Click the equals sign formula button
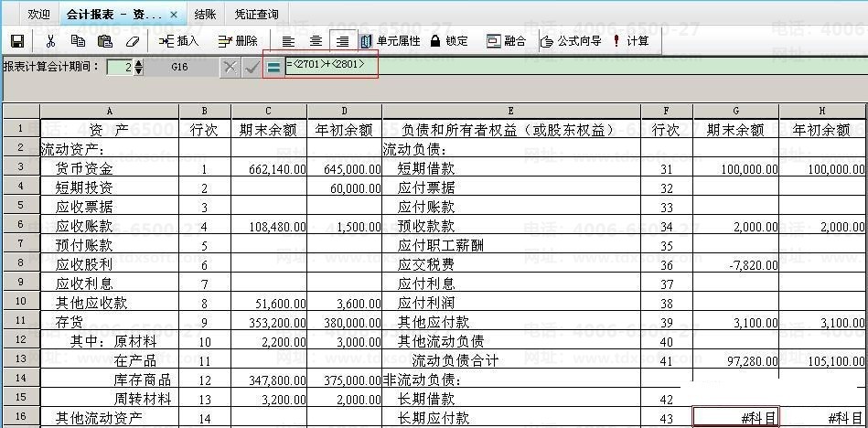The height and width of the screenshot is (428, 868). (273, 67)
